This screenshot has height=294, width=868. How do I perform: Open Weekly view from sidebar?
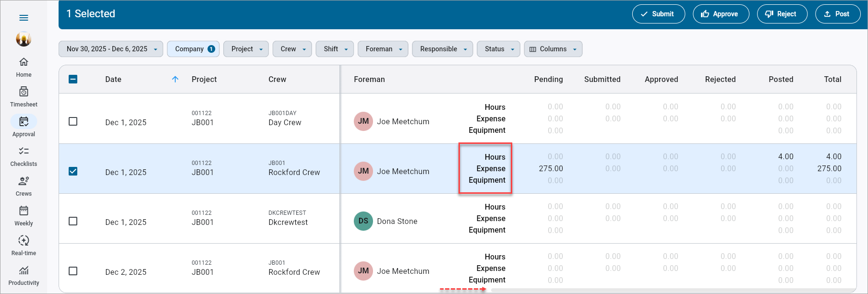(24, 216)
